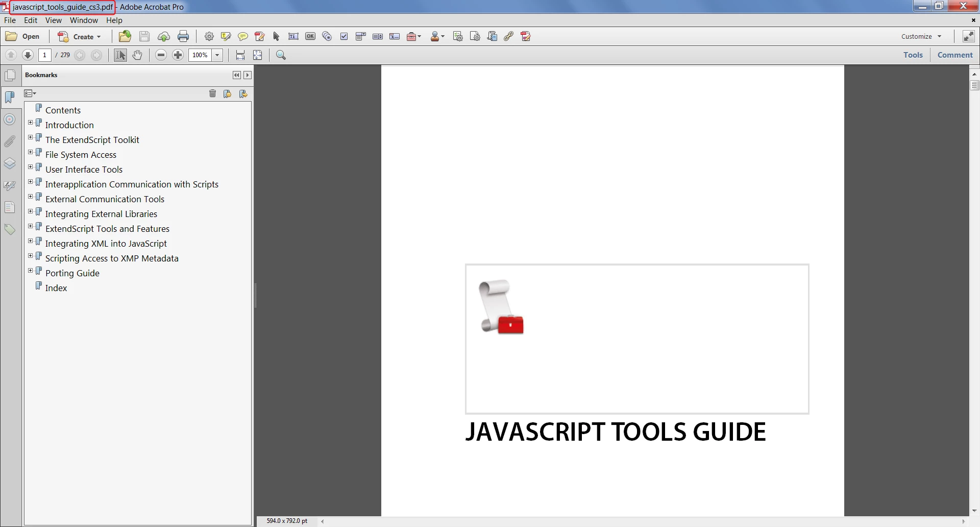Screen dimensions: 980x527
Task: Click the Open file button
Action: click(22, 36)
